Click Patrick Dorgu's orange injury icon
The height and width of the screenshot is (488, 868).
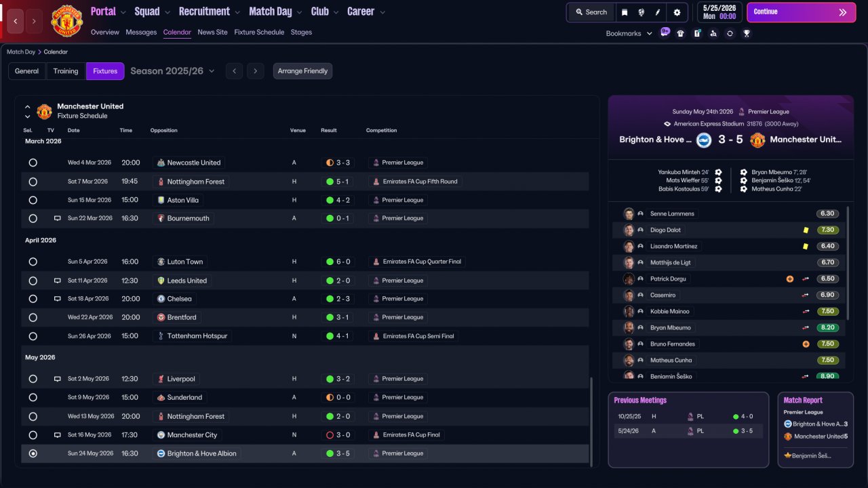click(x=790, y=279)
